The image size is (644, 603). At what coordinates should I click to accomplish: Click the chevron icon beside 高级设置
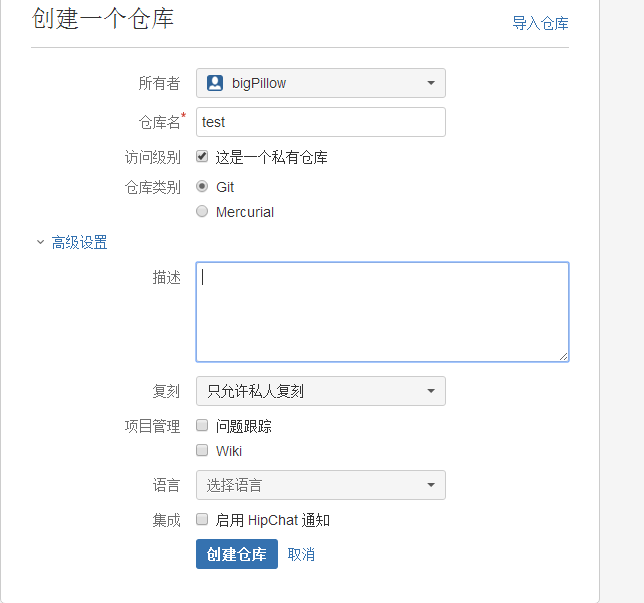40,242
